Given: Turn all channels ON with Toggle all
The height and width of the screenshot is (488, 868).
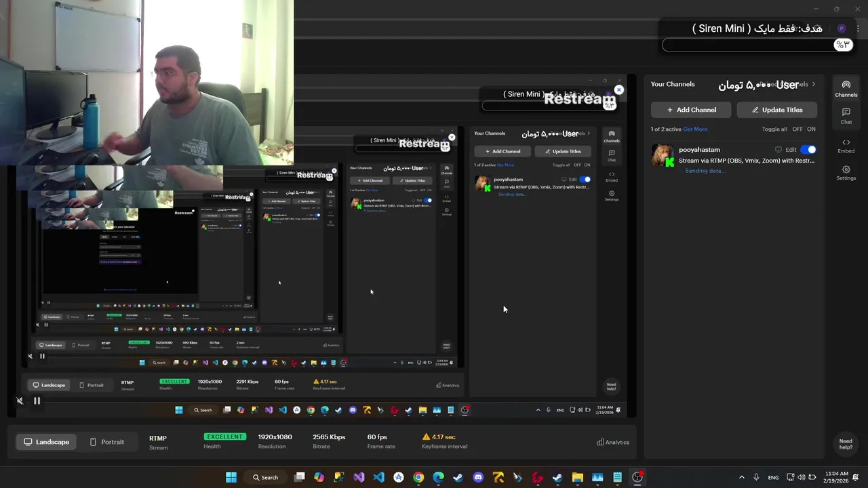Looking at the screenshot, I should pos(811,129).
